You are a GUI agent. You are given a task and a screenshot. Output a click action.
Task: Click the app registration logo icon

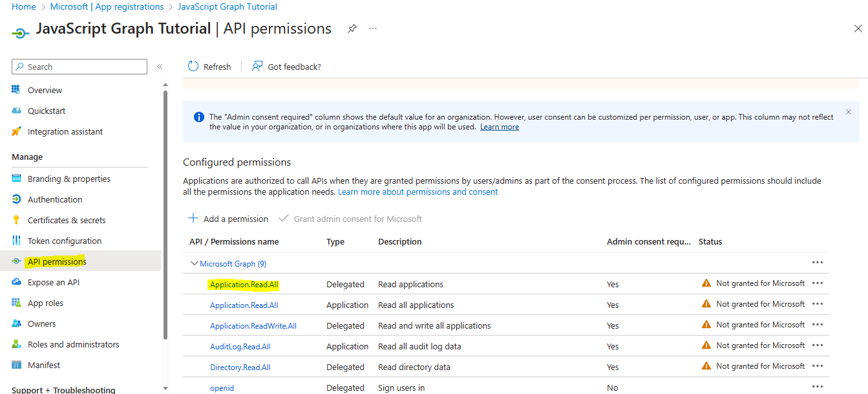click(20, 32)
